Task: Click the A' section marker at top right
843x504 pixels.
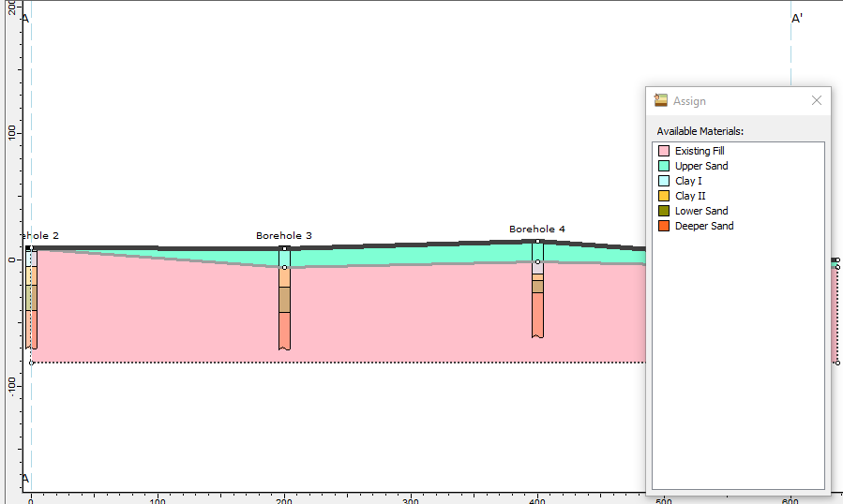Action: 797,18
